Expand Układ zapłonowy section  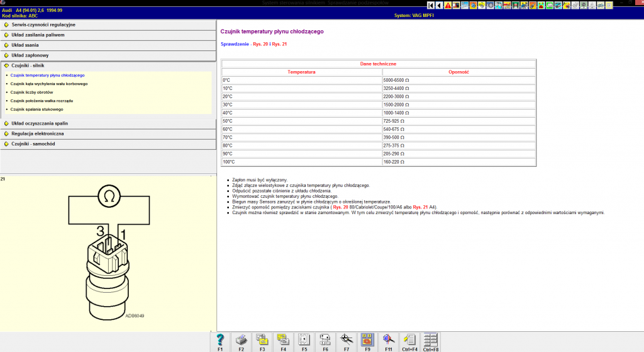[108, 55]
